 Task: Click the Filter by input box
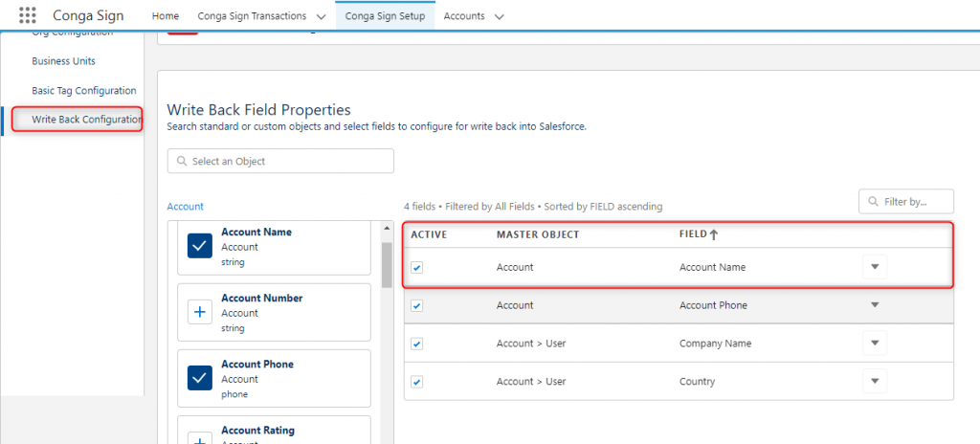click(x=906, y=202)
